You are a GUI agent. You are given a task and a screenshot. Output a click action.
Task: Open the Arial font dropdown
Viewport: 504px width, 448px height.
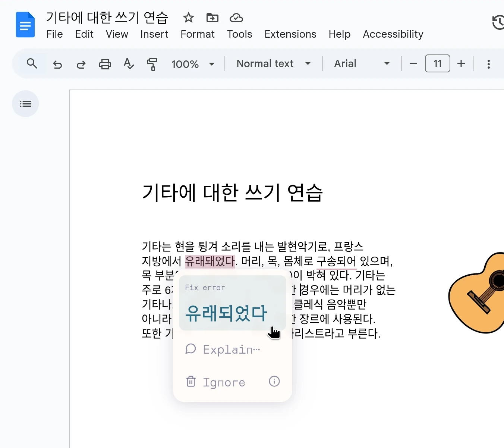tap(360, 64)
